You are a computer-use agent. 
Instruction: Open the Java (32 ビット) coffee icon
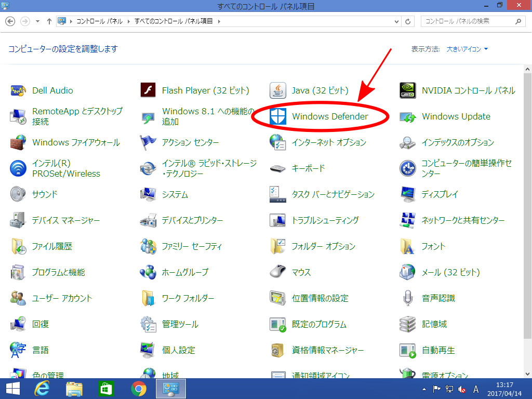tap(278, 90)
